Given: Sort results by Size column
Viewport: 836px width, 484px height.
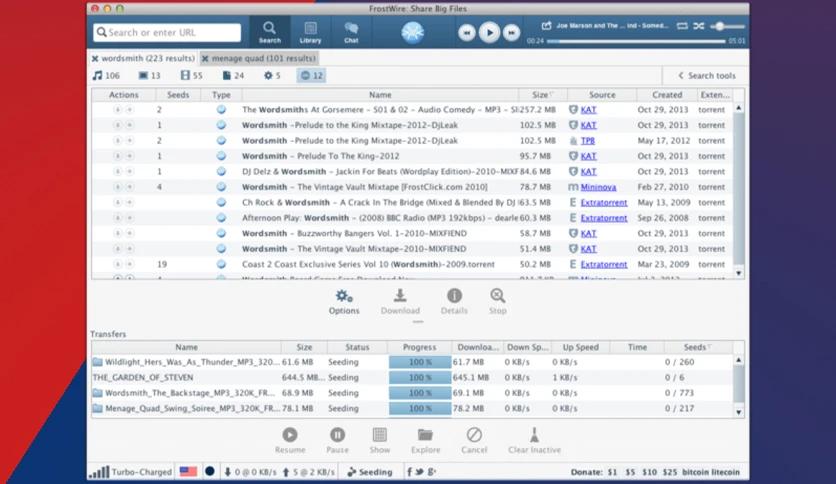Looking at the screenshot, I should [x=542, y=95].
